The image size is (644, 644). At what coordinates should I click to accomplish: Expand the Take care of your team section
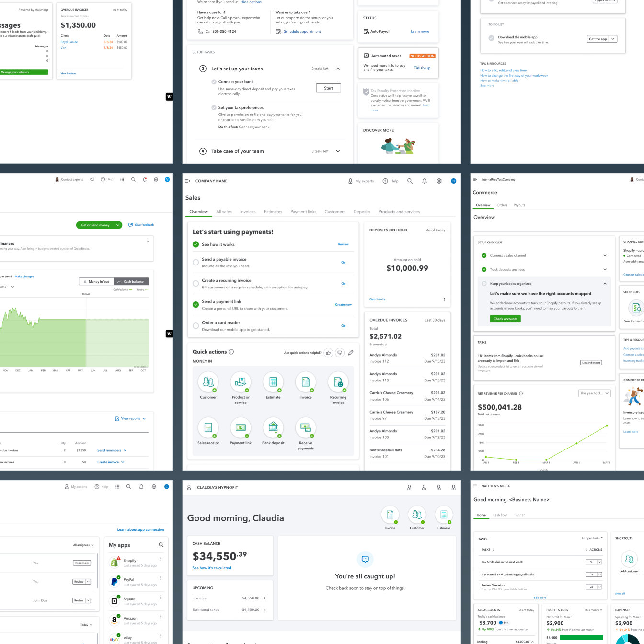(x=338, y=151)
